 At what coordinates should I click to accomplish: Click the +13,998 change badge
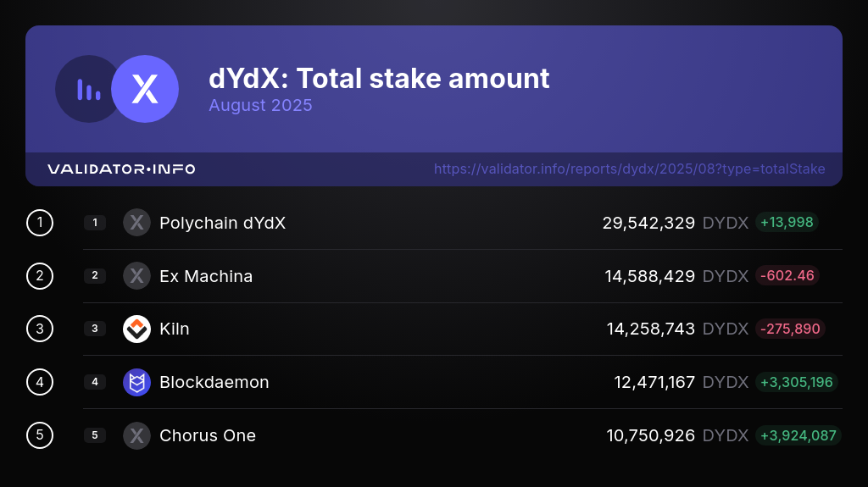[x=787, y=223]
